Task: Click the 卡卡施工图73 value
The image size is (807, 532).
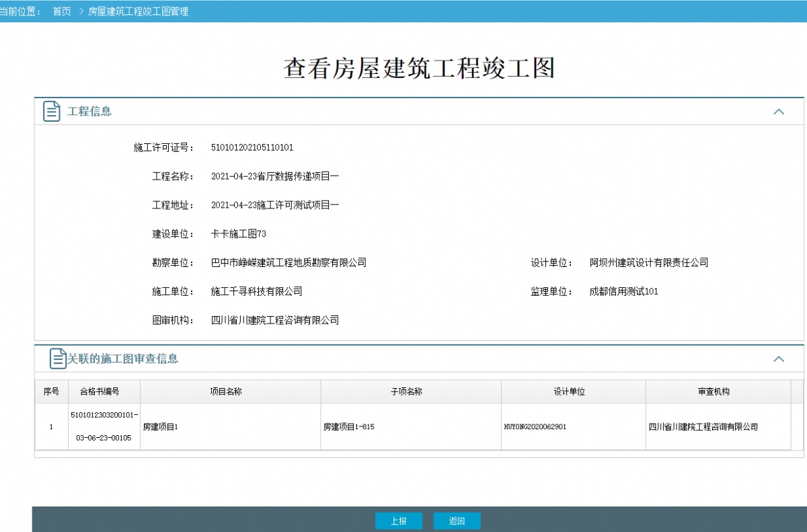Action: [x=239, y=234]
